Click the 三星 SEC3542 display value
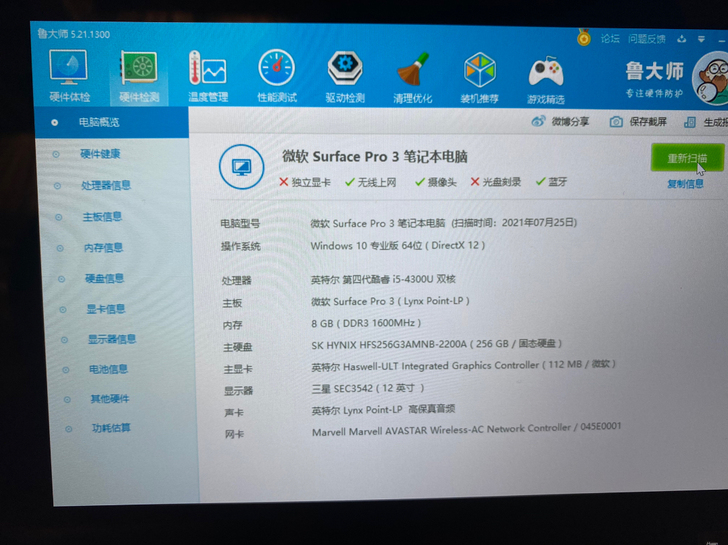 (368, 388)
